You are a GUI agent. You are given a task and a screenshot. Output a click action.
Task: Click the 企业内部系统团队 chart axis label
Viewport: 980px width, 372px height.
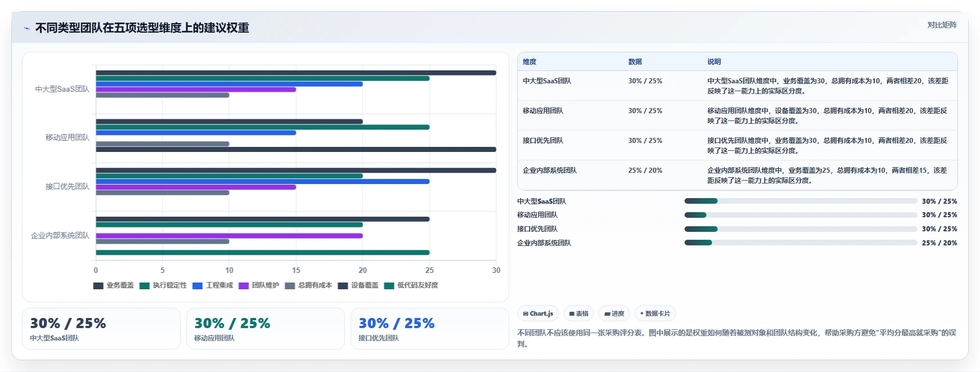coord(60,235)
